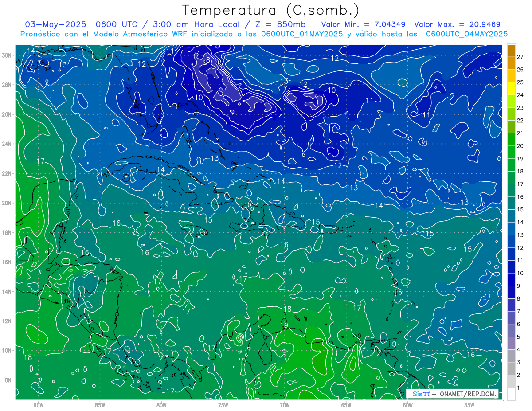Screen dimensions: 532x411
Task: Click the 18N latitude axis label
Action: (7, 232)
